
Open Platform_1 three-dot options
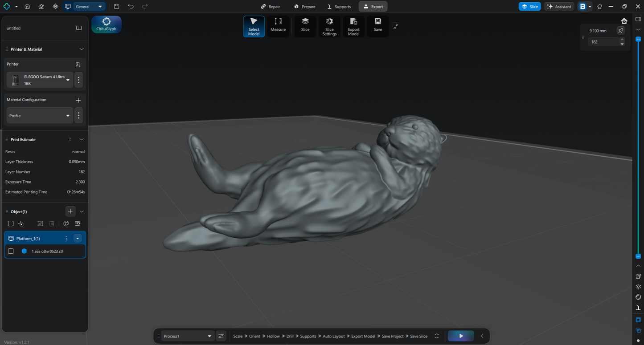[66, 239]
